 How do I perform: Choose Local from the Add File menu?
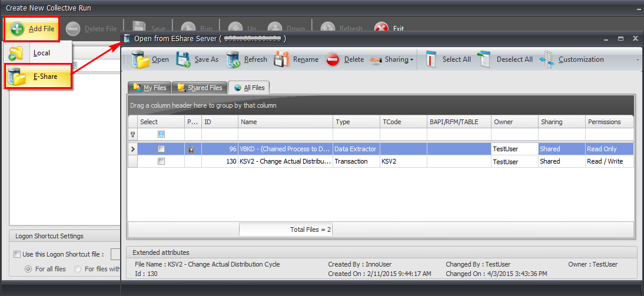pyautogui.click(x=38, y=53)
